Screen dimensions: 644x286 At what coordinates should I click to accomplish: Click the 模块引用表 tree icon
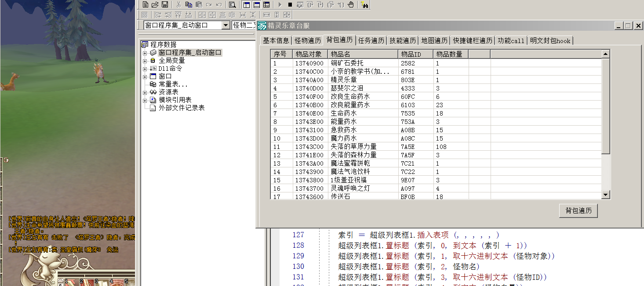153,100
